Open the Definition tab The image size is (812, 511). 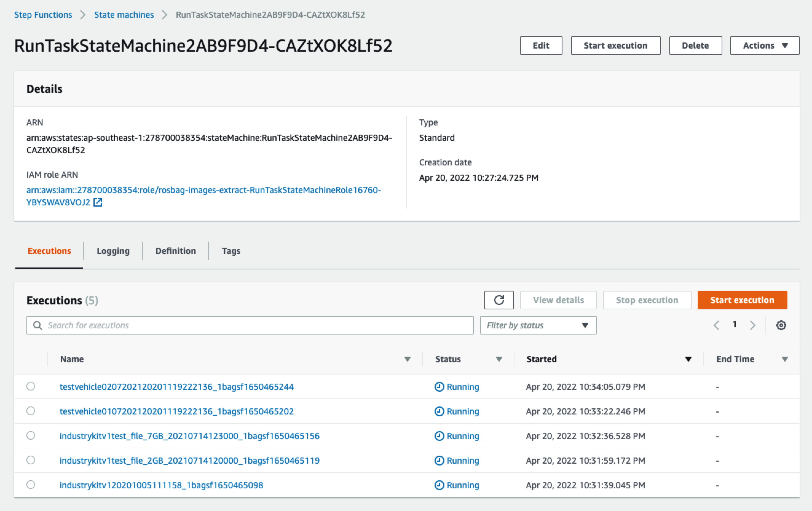pyautogui.click(x=176, y=251)
